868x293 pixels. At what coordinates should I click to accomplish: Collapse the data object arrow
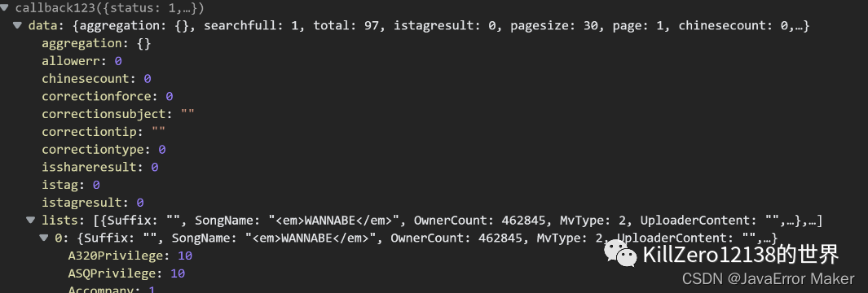18,25
